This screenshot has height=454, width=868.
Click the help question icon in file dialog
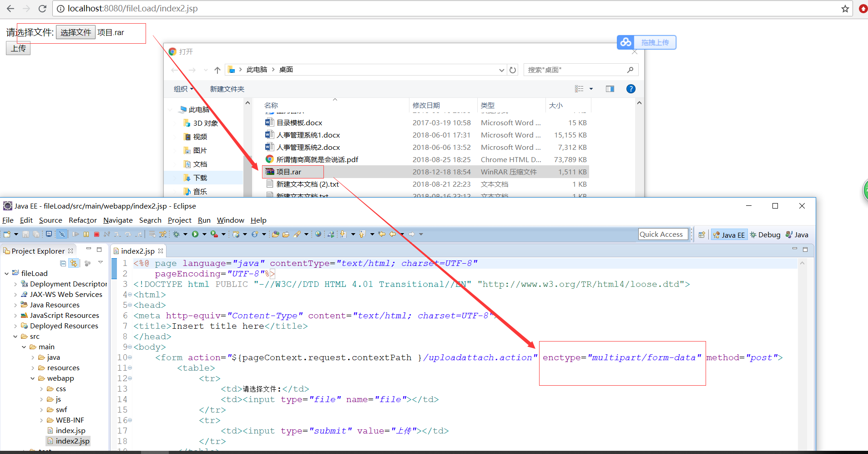click(x=631, y=89)
